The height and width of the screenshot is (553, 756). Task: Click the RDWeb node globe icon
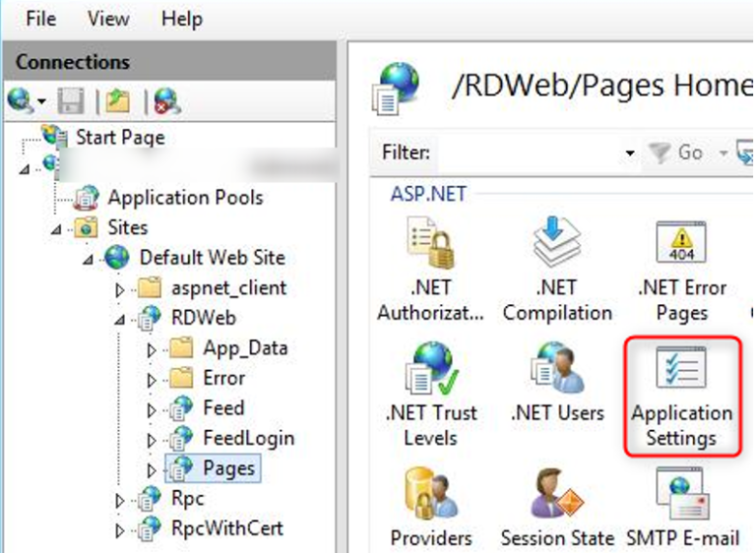pos(149,318)
